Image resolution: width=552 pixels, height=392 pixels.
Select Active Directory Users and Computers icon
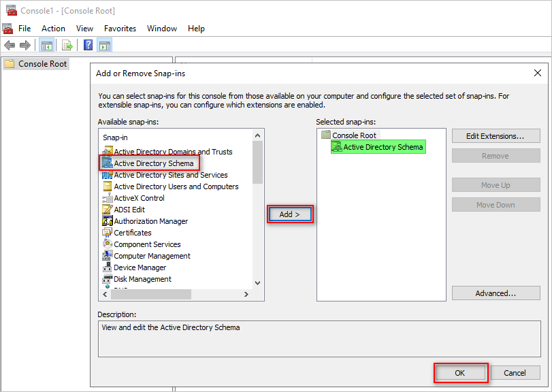(108, 186)
